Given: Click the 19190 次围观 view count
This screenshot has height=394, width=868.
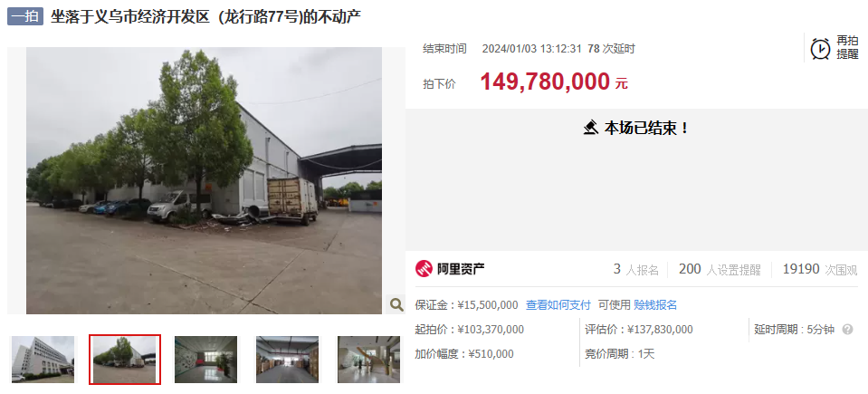Looking at the screenshot, I should tap(820, 269).
